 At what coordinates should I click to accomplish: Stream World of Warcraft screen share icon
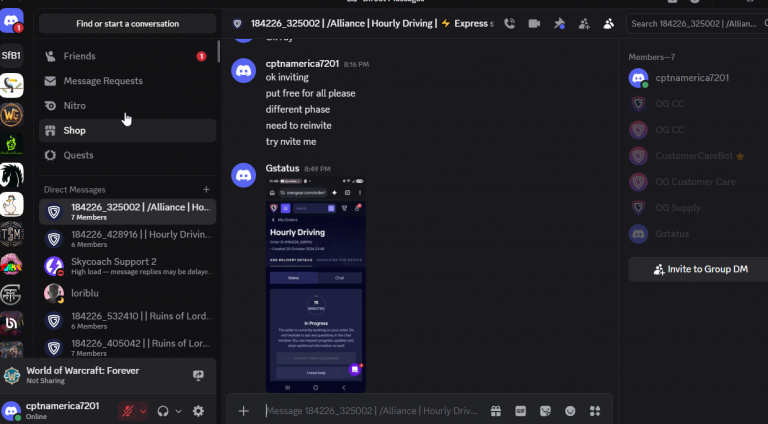pos(198,375)
